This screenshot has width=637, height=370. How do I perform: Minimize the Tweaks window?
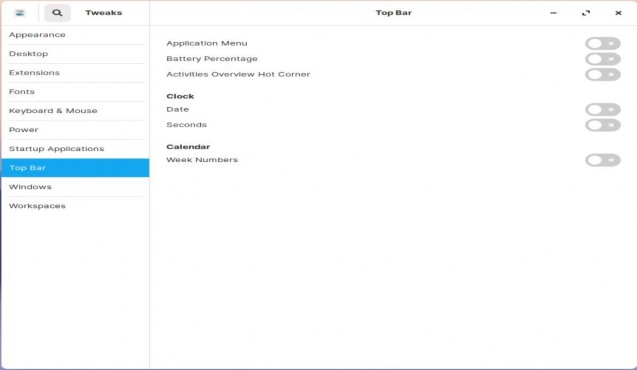click(553, 13)
